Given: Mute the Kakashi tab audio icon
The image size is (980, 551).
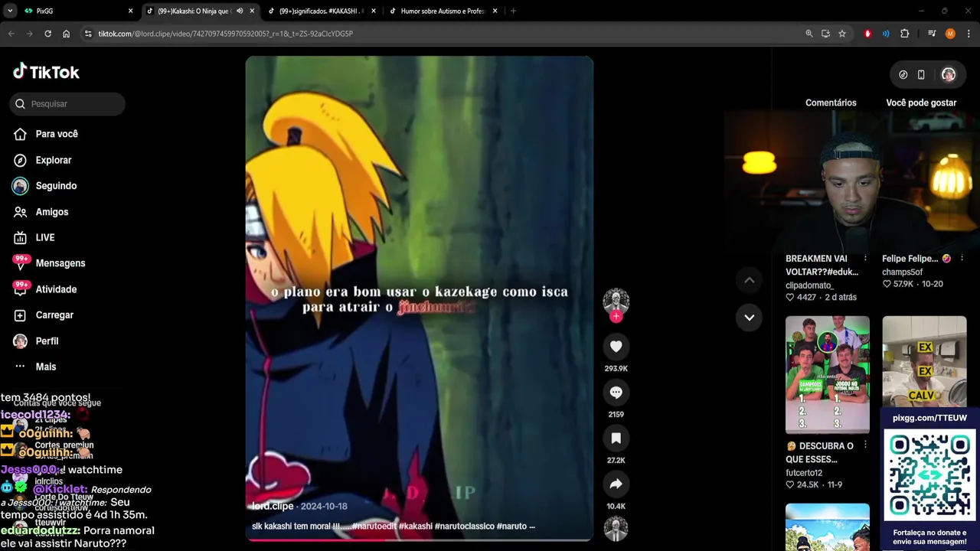Looking at the screenshot, I should pyautogui.click(x=240, y=11).
